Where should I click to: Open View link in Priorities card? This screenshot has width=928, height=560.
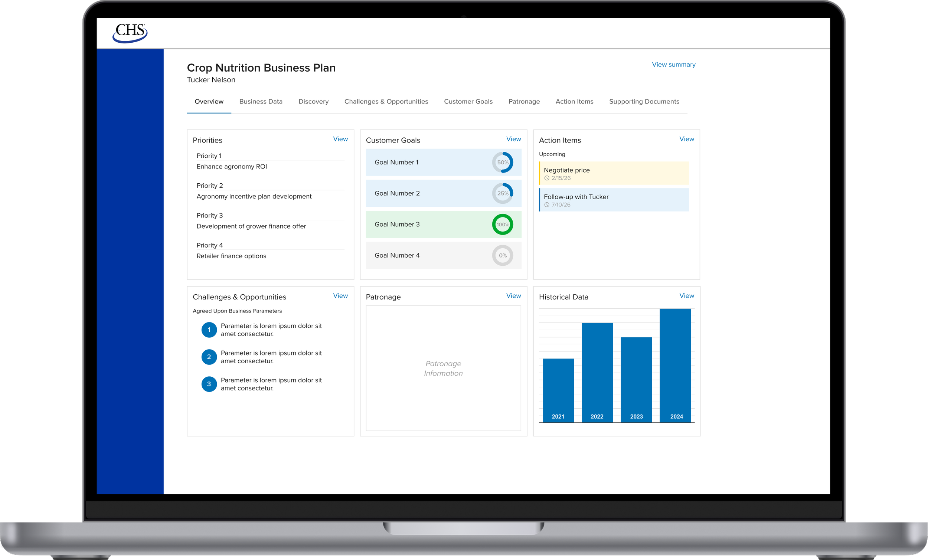[x=340, y=139]
